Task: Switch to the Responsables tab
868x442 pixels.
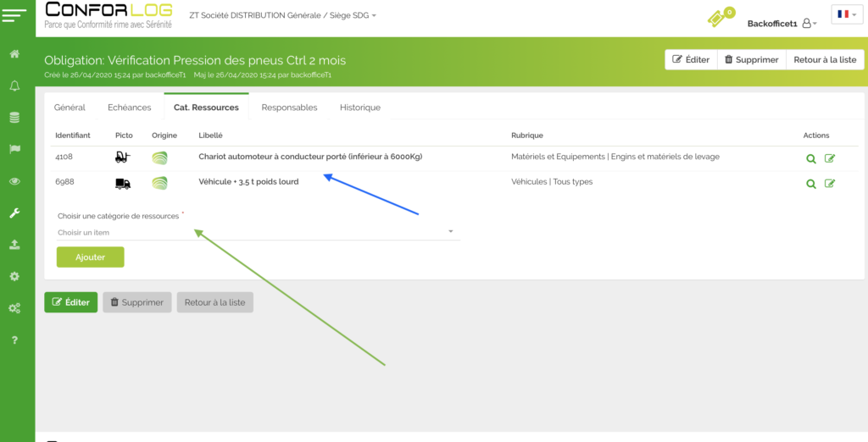Action: [289, 108]
